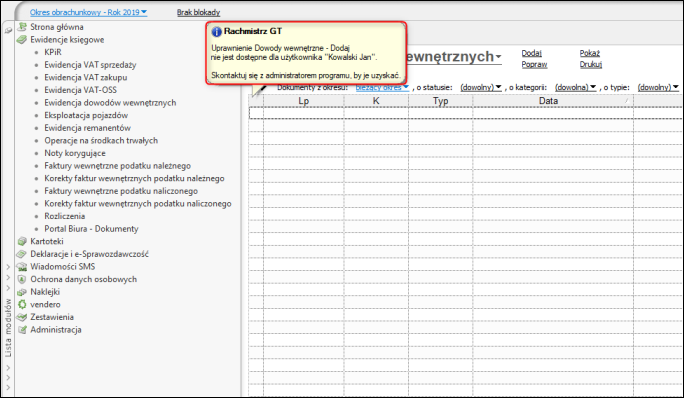
Task: Click the blue info icon in Rachmistrz GT tooltip
Action: click(216, 31)
